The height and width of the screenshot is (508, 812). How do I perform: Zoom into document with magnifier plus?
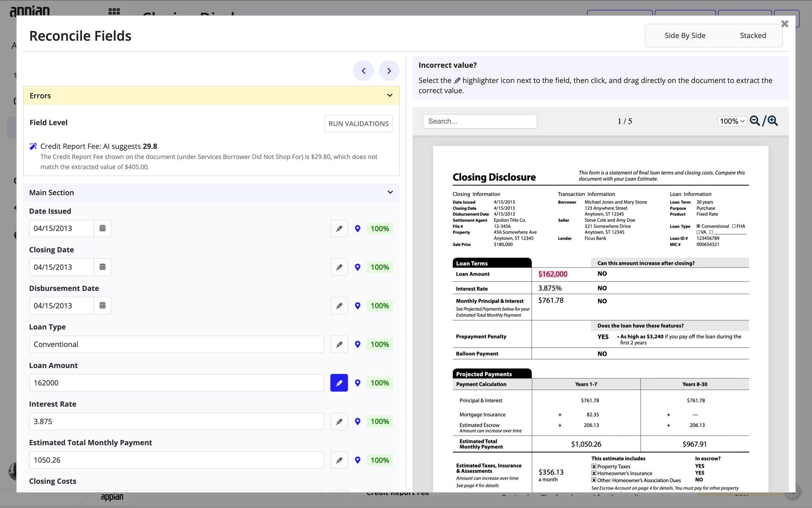coord(773,121)
